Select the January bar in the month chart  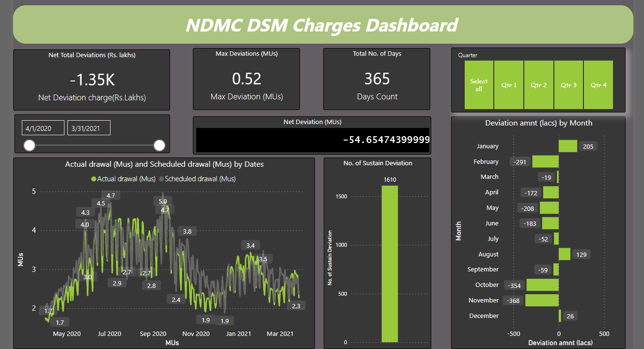(x=568, y=146)
